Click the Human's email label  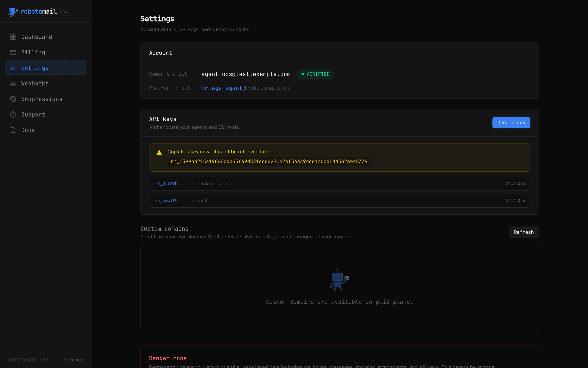(168, 74)
